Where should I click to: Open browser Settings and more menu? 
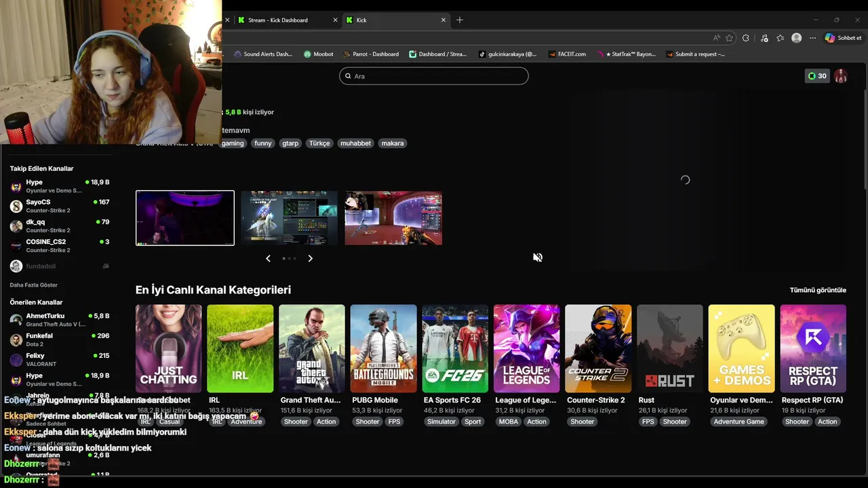pos(812,38)
